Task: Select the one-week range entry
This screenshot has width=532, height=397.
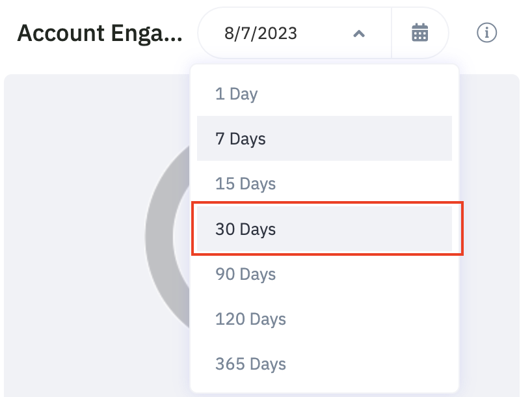Action: point(325,138)
